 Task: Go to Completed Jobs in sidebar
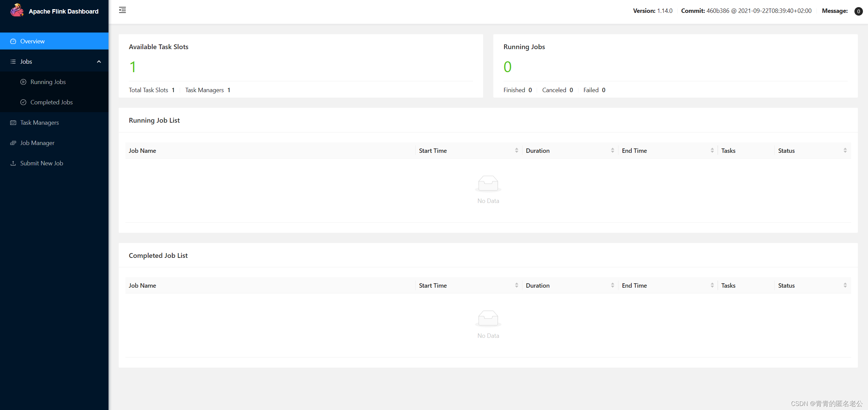click(52, 102)
